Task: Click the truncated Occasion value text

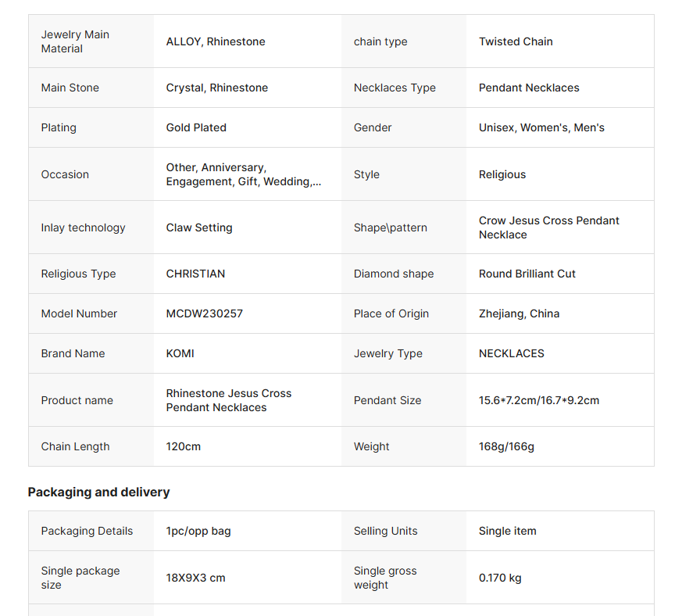Action: 243,174
